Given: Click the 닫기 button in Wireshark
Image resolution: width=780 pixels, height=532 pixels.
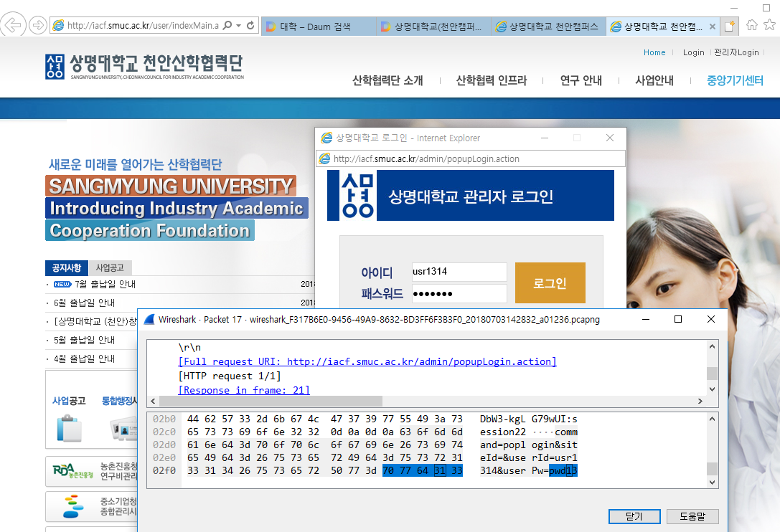Looking at the screenshot, I should click(x=634, y=517).
